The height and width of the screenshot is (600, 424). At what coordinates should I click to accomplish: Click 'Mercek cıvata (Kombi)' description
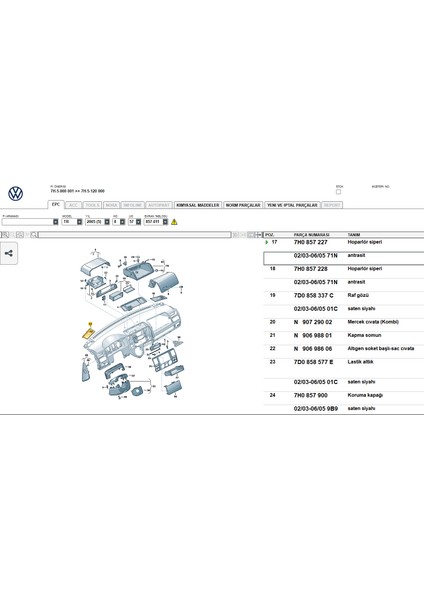[373, 322]
